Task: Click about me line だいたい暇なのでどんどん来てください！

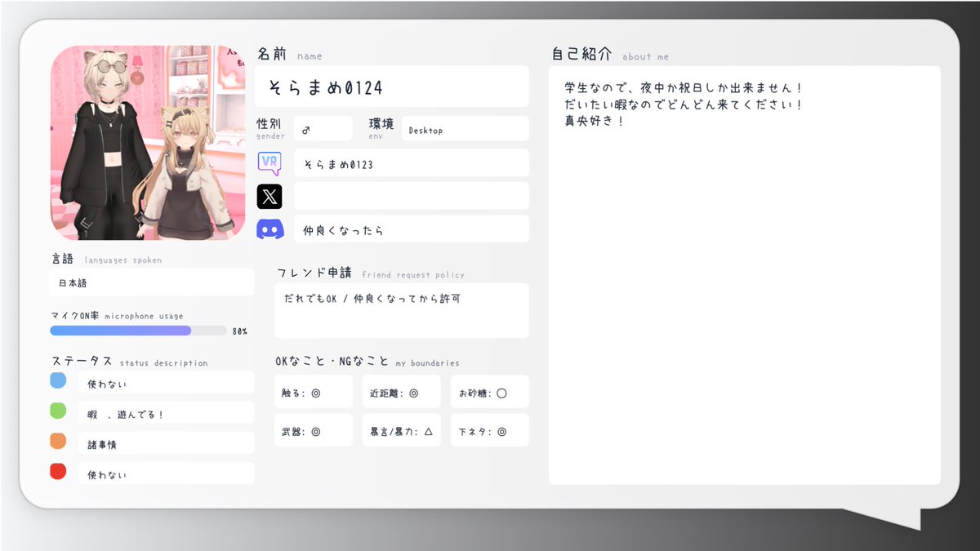Action: click(x=684, y=104)
